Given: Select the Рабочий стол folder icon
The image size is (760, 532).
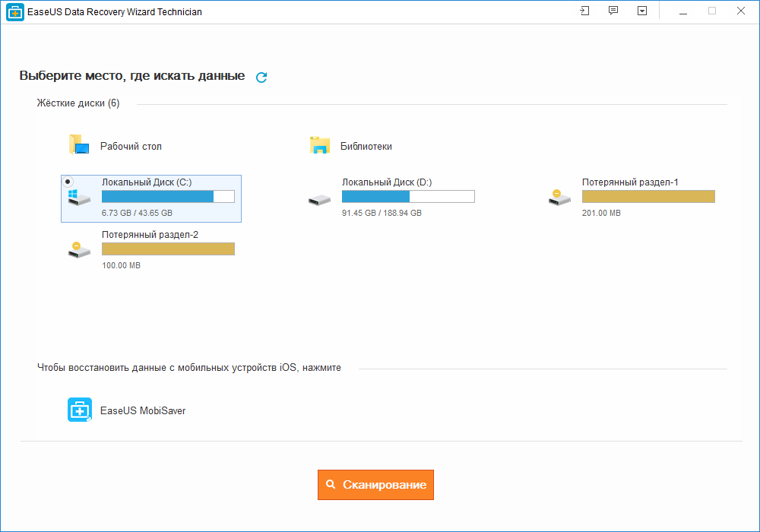Looking at the screenshot, I should 79,145.
